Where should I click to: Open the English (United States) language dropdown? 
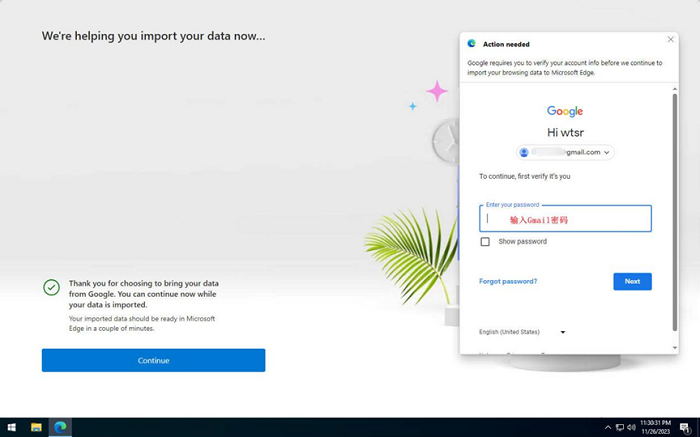522,332
